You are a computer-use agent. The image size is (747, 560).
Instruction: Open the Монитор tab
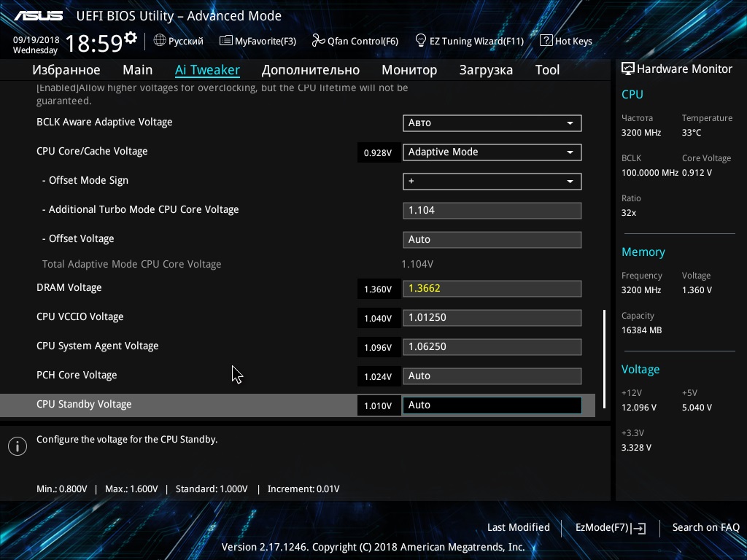(409, 70)
